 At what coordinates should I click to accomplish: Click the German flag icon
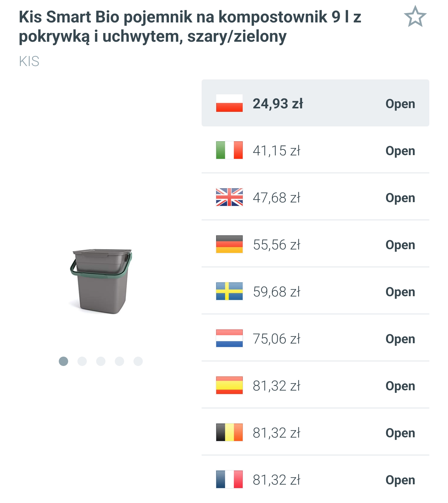tap(229, 245)
